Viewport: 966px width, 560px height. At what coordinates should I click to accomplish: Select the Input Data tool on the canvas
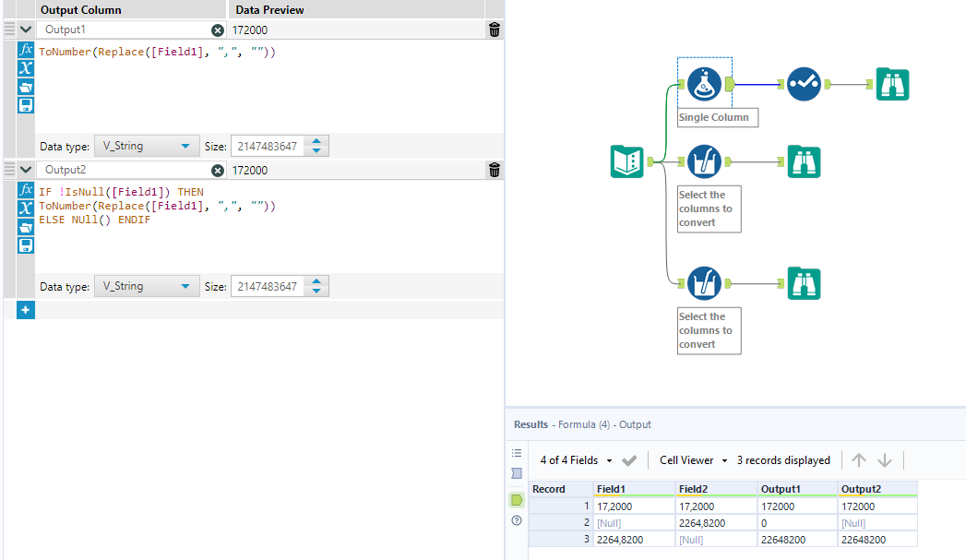(627, 161)
